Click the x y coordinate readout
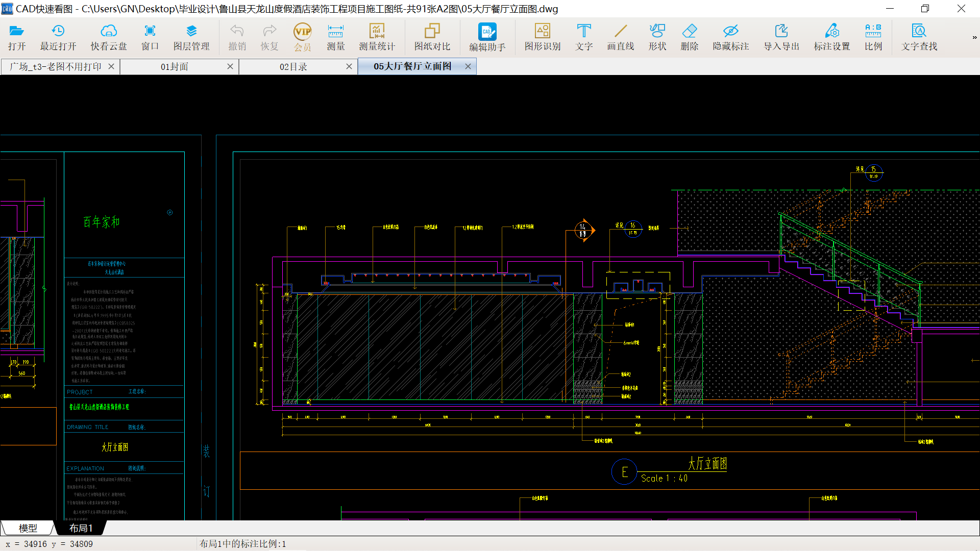The image size is (980, 551). 49,544
